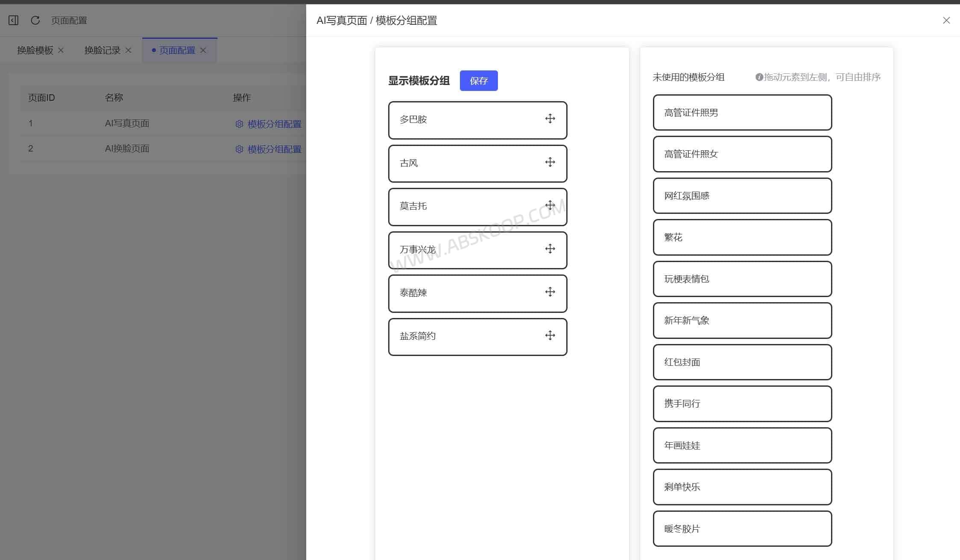Close the 换脸模板 tab
The height and width of the screenshot is (560, 960).
(61, 50)
